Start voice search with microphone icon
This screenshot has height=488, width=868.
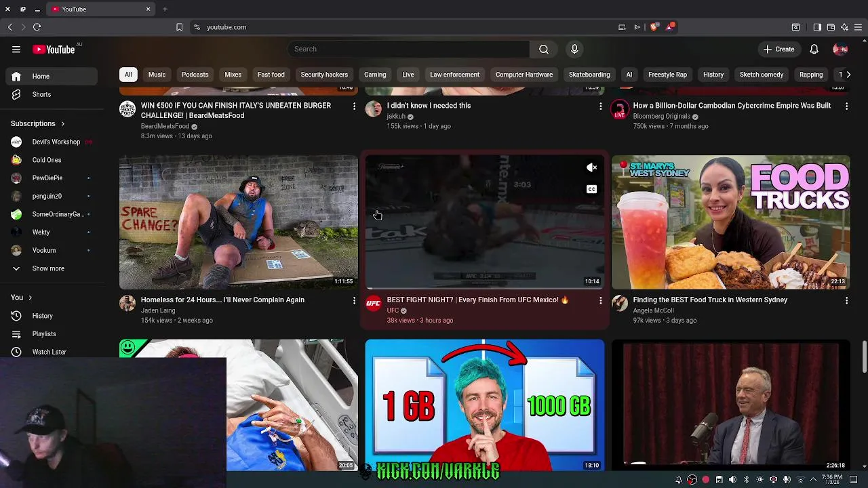(574, 49)
